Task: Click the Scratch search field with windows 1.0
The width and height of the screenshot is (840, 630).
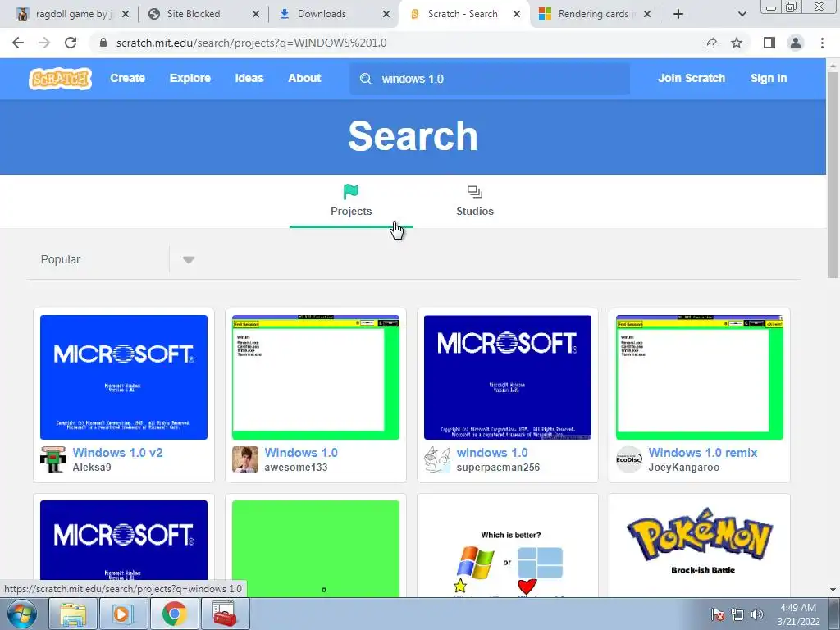Action: coord(490,79)
